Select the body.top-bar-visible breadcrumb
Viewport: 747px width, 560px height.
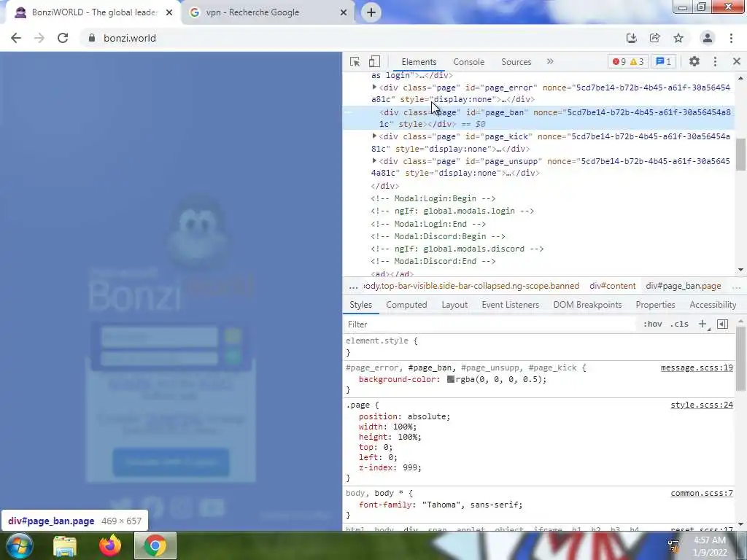(x=472, y=286)
